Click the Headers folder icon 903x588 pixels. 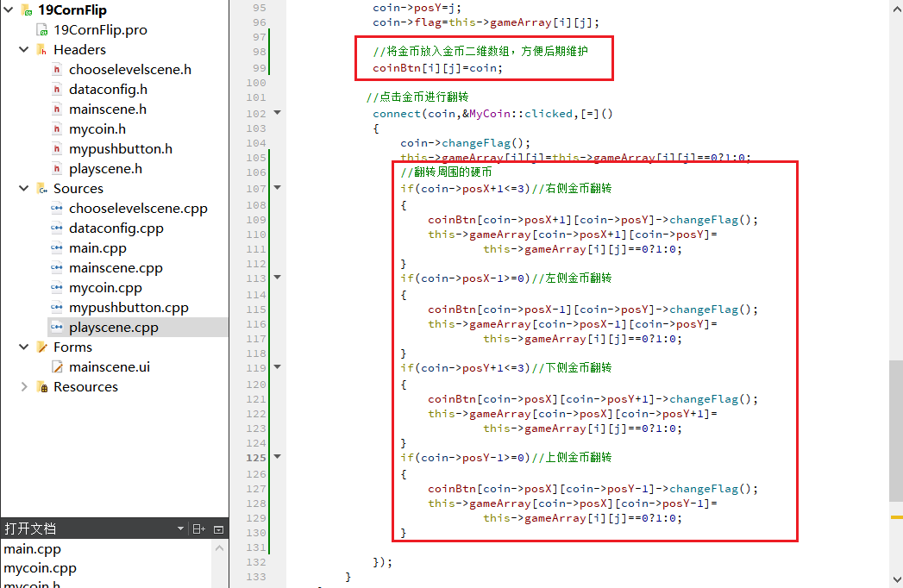click(41, 49)
